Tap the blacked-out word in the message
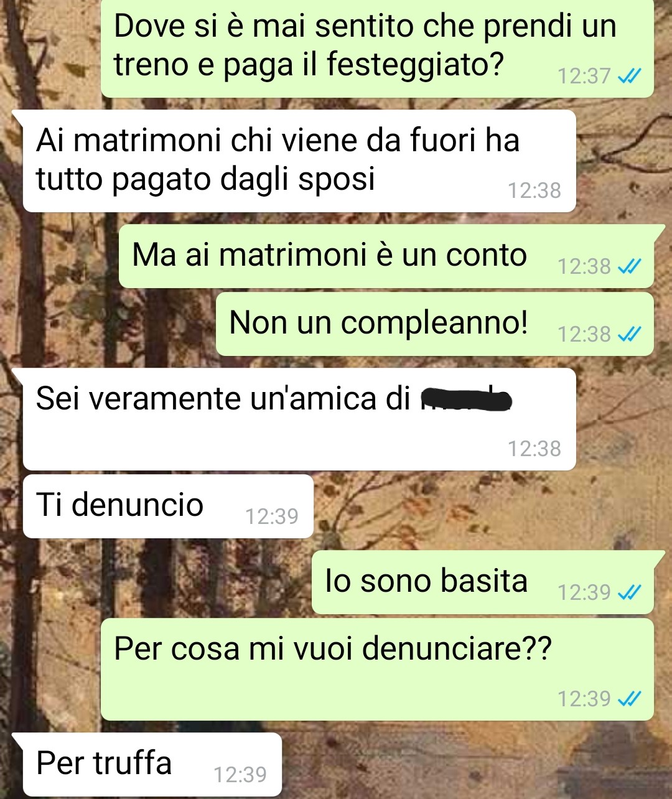Screen dimensions: 672x799 (x=467, y=399)
